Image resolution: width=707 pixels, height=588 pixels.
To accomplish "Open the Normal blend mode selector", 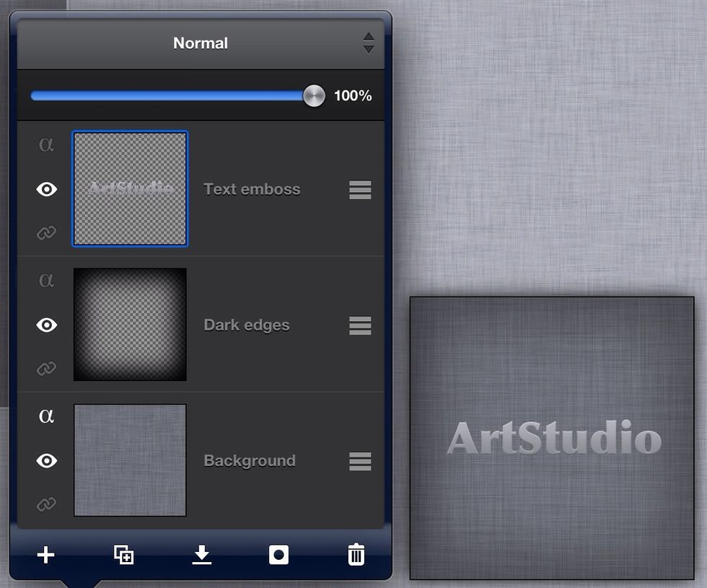I will 200,43.
